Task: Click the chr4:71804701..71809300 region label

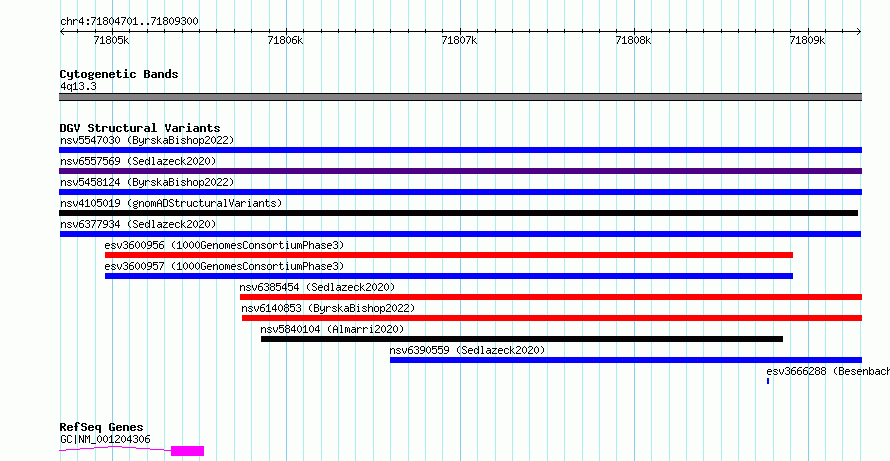Action: [129, 22]
